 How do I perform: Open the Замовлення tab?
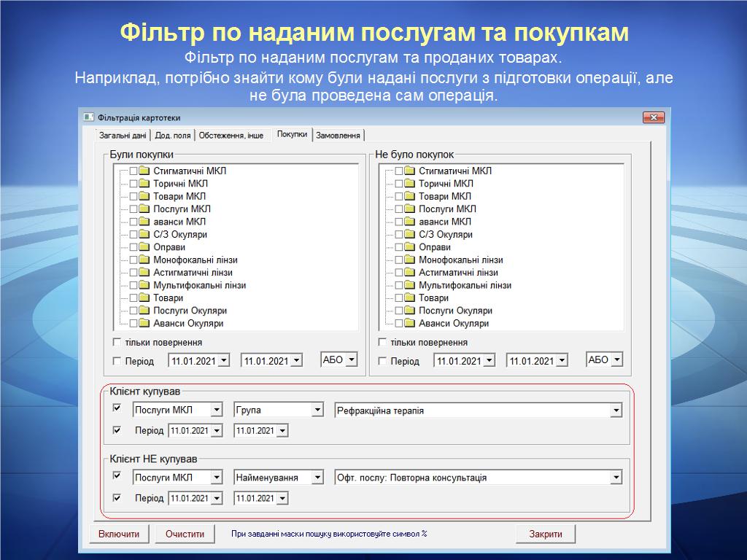click(338, 136)
